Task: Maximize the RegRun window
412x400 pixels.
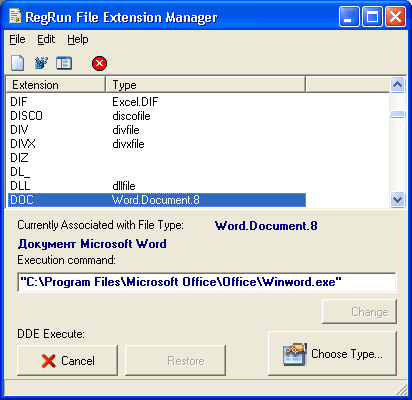Action: [x=372, y=17]
